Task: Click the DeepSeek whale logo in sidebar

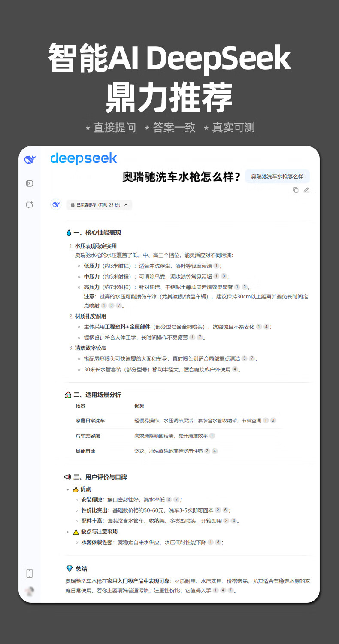Action: 30,160
